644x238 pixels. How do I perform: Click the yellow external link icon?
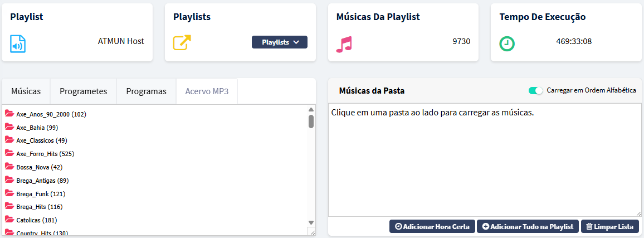coord(182,43)
